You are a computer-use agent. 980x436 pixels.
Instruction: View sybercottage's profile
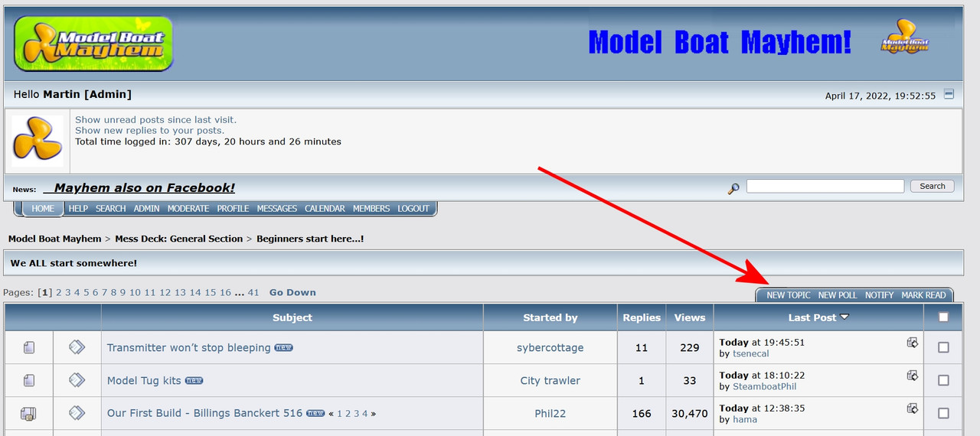[x=550, y=347]
